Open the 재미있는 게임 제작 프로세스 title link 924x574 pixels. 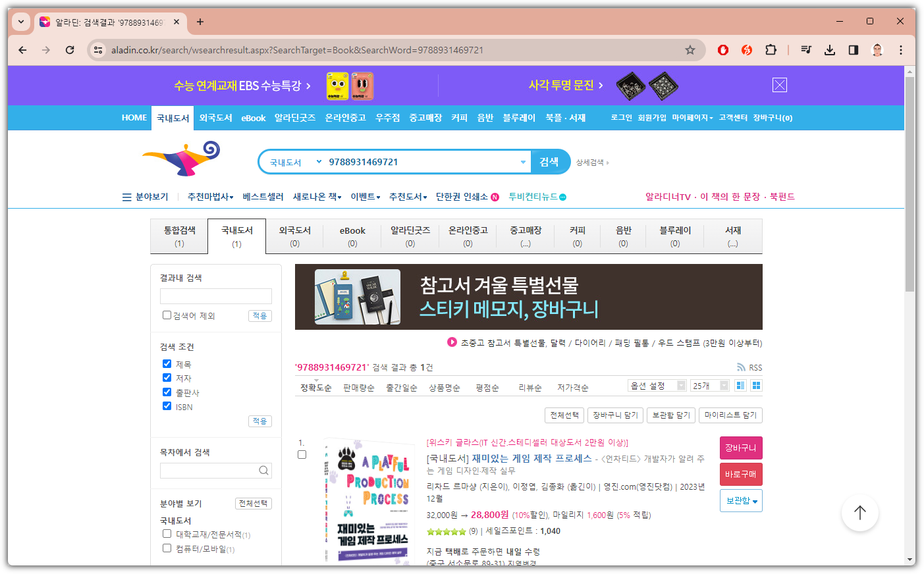(532, 458)
